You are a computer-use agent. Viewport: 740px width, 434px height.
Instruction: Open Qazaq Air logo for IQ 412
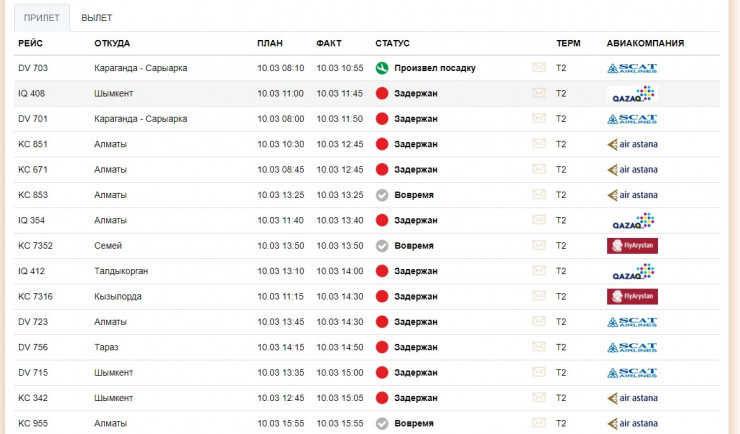point(632,271)
